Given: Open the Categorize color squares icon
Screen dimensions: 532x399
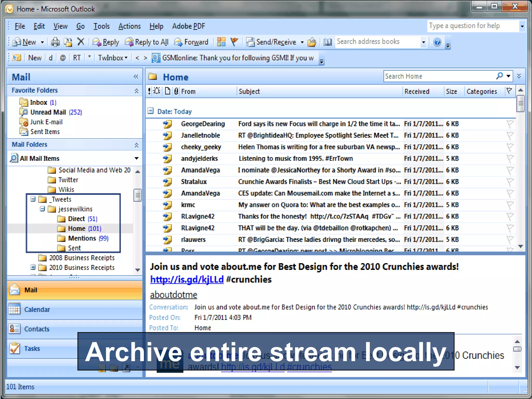Looking at the screenshot, I should click(x=221, y=42).
